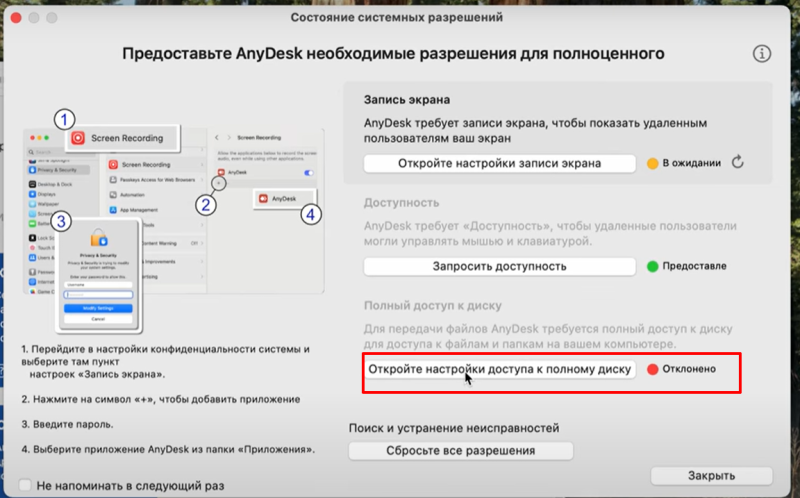Click the AnyDesk icon in callout 4
Image resolution: width=800 pixels, height=498 pixels.
click(264, 199)
